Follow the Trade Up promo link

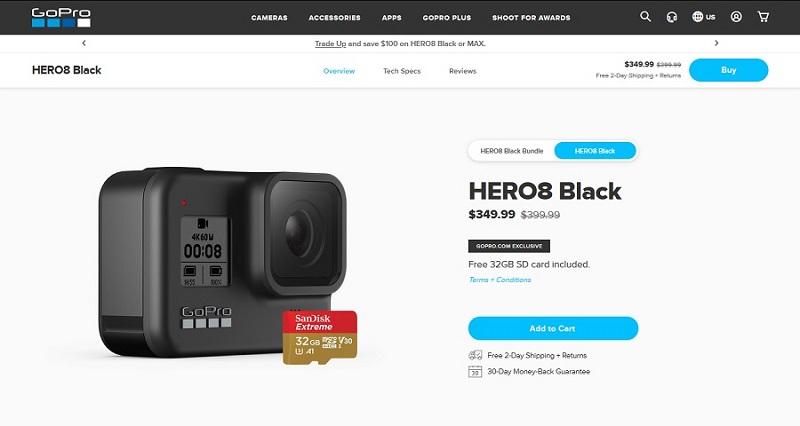coord(330,44)
